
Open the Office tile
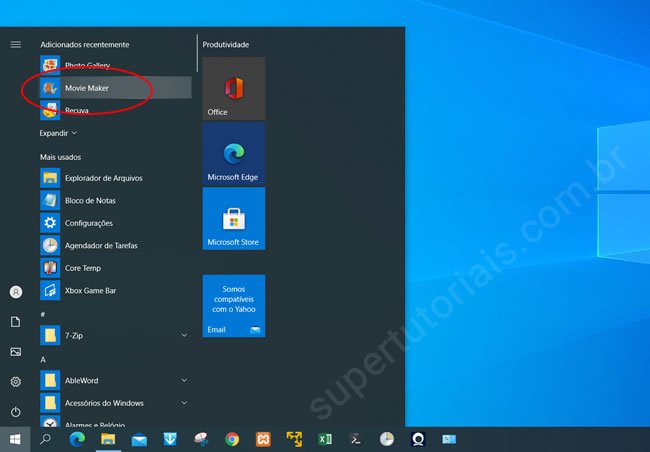click(x=233, y=89)
